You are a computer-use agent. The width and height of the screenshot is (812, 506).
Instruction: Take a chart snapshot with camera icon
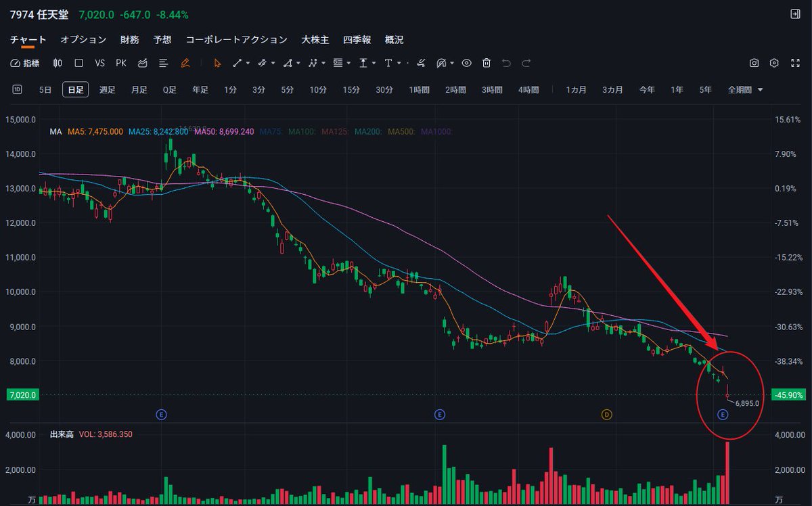click(x=754, y=63)
